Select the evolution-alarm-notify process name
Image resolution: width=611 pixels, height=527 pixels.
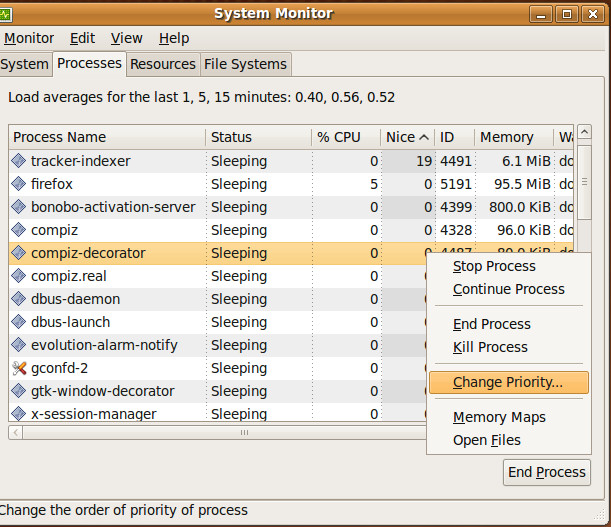click(x=104, y=345)
